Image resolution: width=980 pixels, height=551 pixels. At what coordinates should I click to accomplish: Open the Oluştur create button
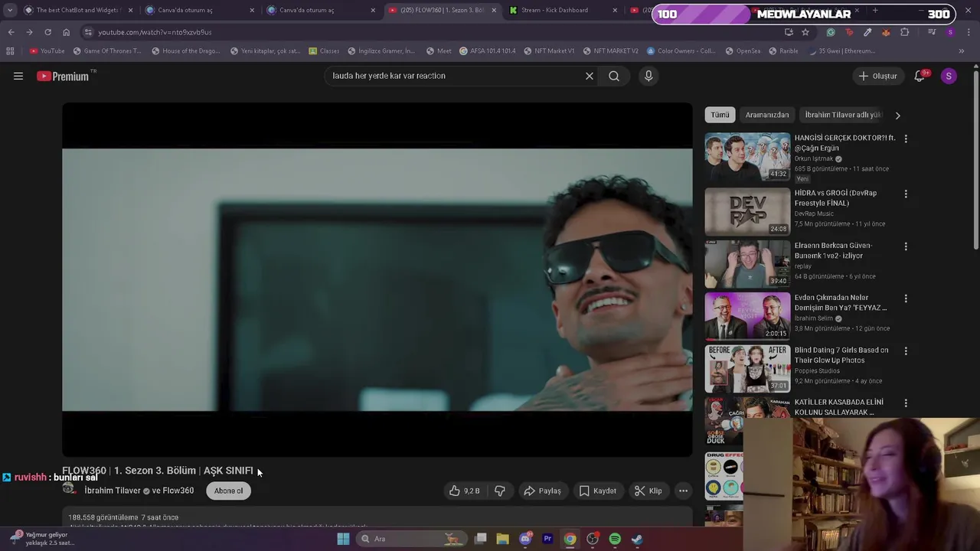877,76
